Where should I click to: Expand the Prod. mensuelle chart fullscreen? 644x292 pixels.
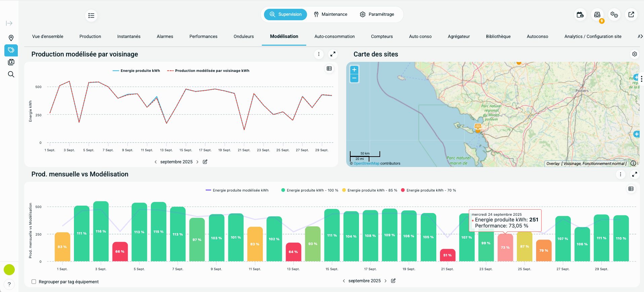pos(634,174)
